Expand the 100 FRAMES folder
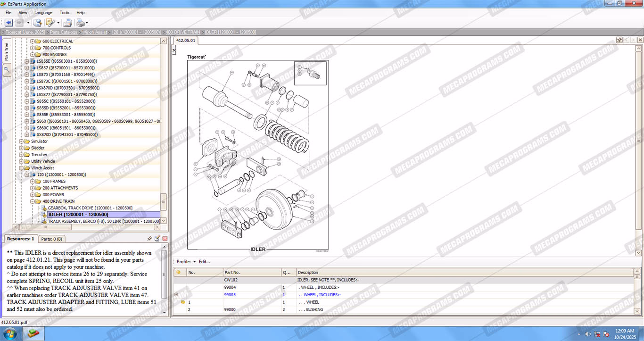 [33, 181]
